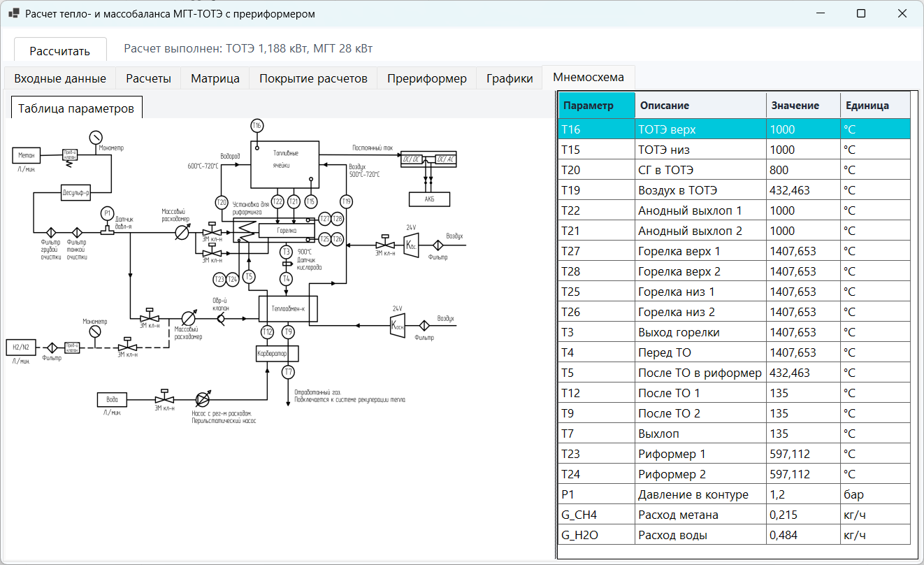Open the Прериформер tab
Screen dimensions: 924x565
point(427,78)
